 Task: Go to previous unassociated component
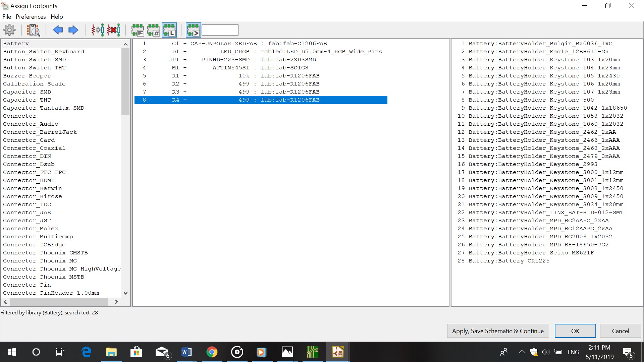[58, 30]
